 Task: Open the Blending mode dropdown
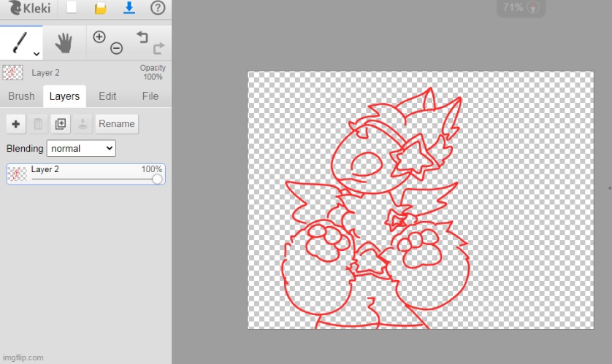tap(81, 149)
